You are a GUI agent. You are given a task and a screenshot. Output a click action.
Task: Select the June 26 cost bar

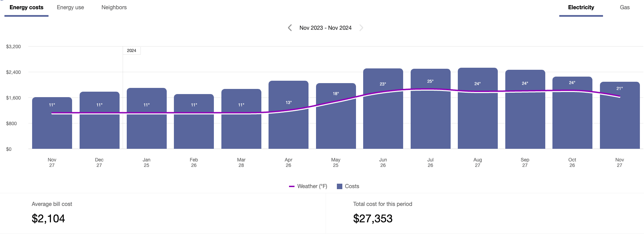pyautogui.click(x=383, y=109)
